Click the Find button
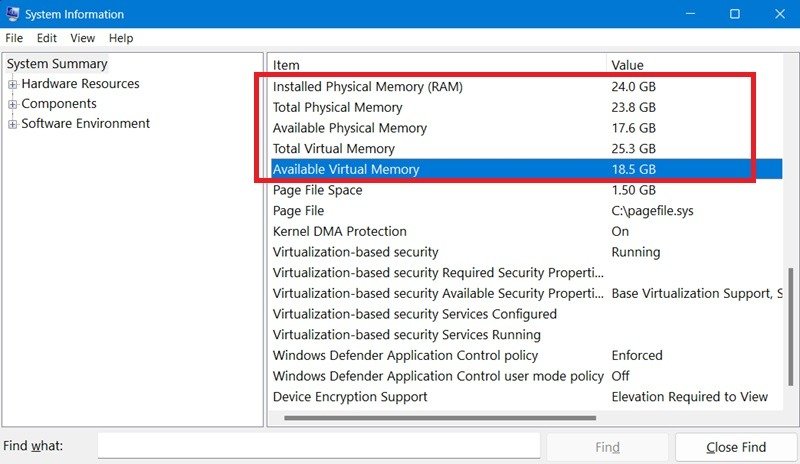The image size is (800, 464). coord(607,447)
